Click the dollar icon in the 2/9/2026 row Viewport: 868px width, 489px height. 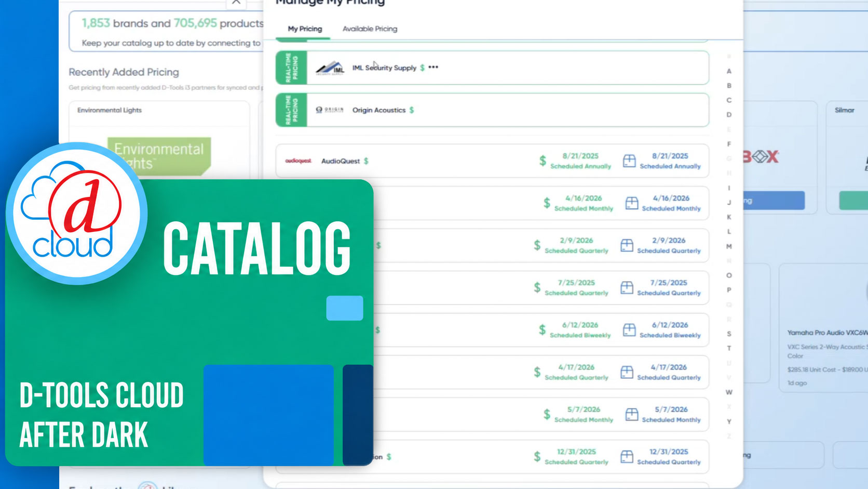[x=537, y=245]
